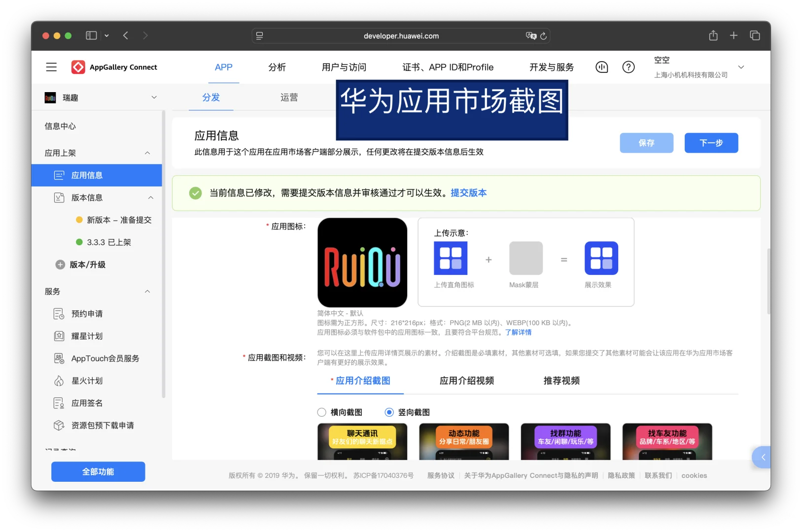The image size is (802, 532).
Task: Open the account dropdown for 空空
Action: click(741, 67)
